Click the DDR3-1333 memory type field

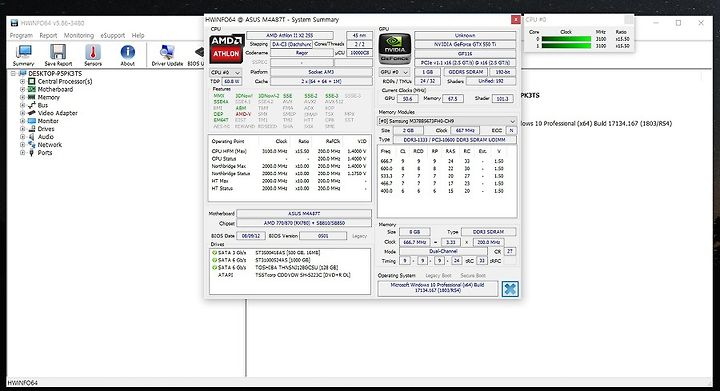pos(454,140)
